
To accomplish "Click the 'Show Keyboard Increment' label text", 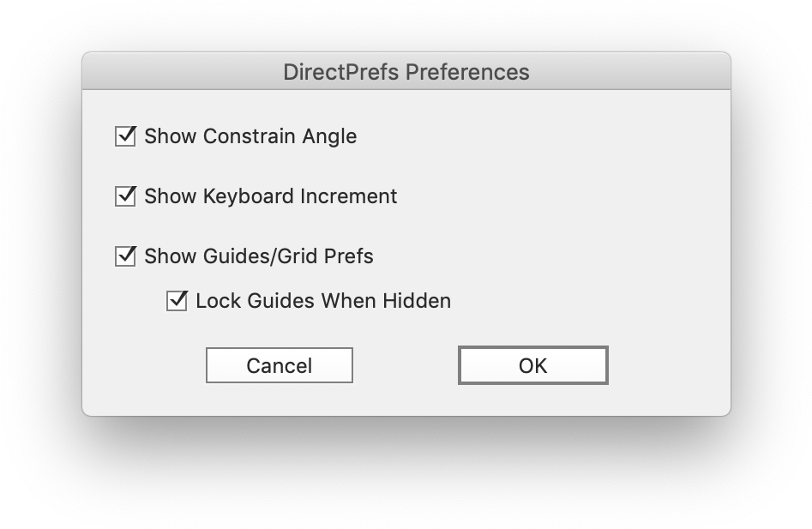I will tap(270, 196).
